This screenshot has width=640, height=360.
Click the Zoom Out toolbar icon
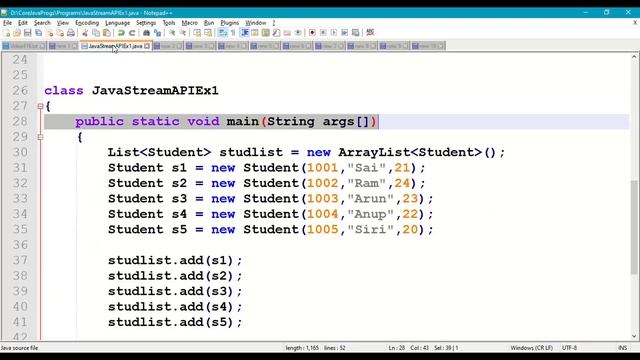click(x=182, y=33)
